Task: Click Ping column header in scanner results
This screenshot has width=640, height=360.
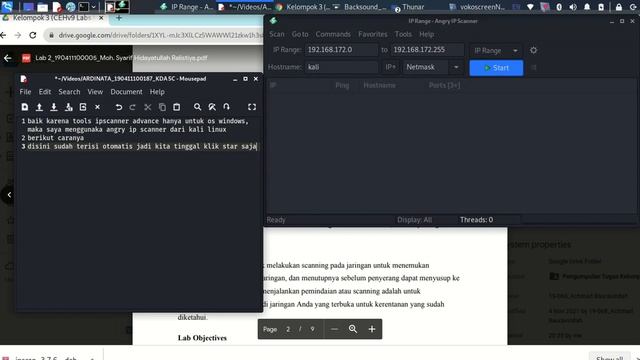Action: [x=342, y=85]
